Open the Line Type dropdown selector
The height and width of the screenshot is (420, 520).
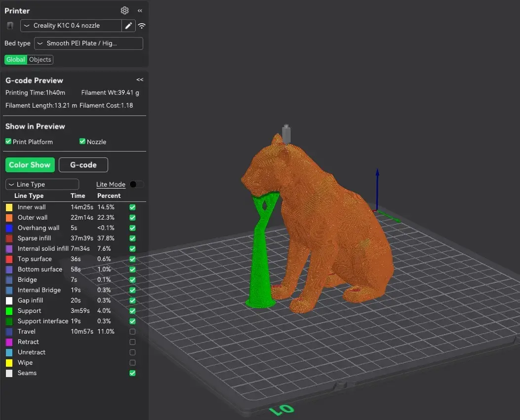(x=42, y=184)
